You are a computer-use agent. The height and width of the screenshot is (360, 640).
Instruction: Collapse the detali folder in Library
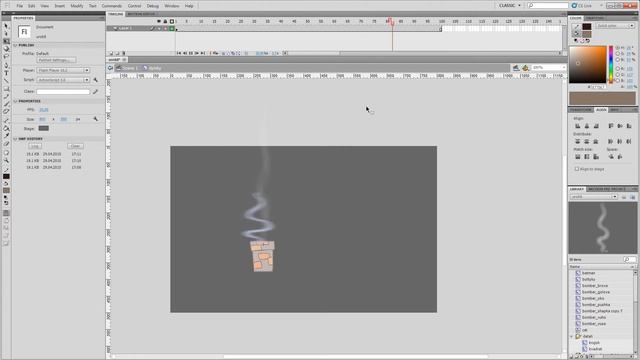click(572, 336)
